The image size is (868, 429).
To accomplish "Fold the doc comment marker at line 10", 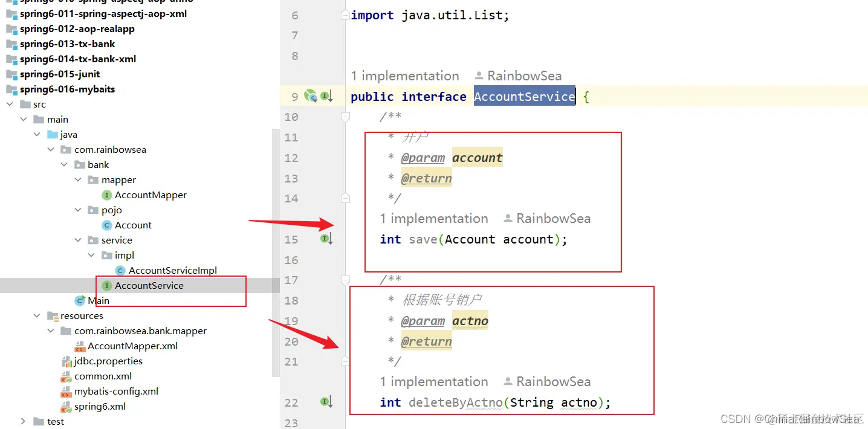I will 345,117.
